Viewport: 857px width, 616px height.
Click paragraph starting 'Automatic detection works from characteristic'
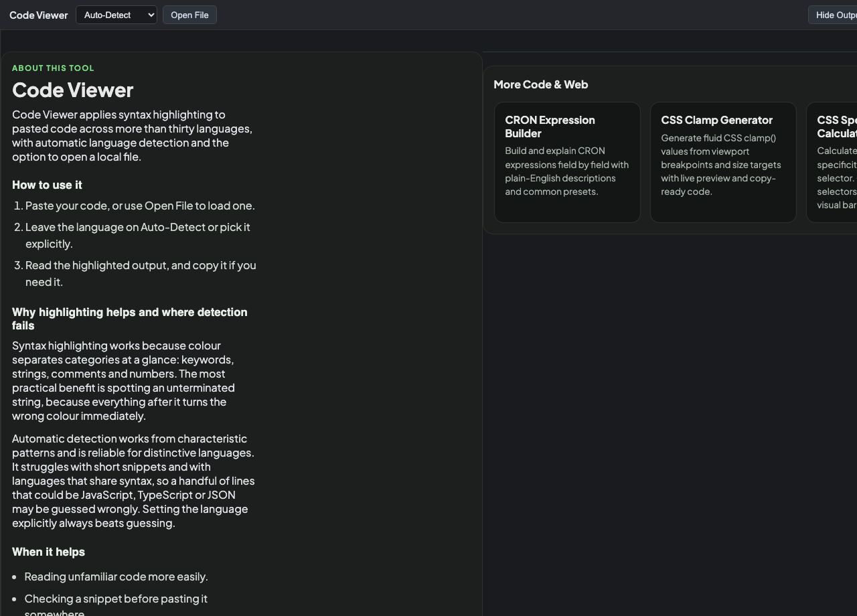134,481
